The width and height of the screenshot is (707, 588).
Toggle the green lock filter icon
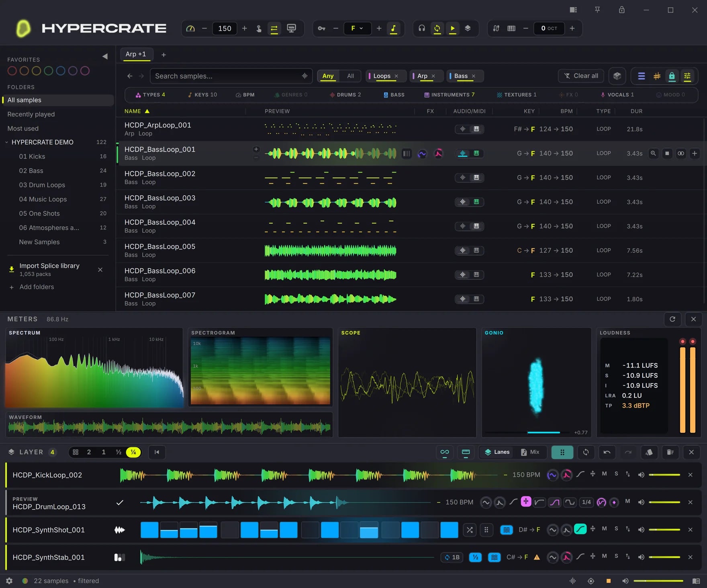[x=672, y=76]
